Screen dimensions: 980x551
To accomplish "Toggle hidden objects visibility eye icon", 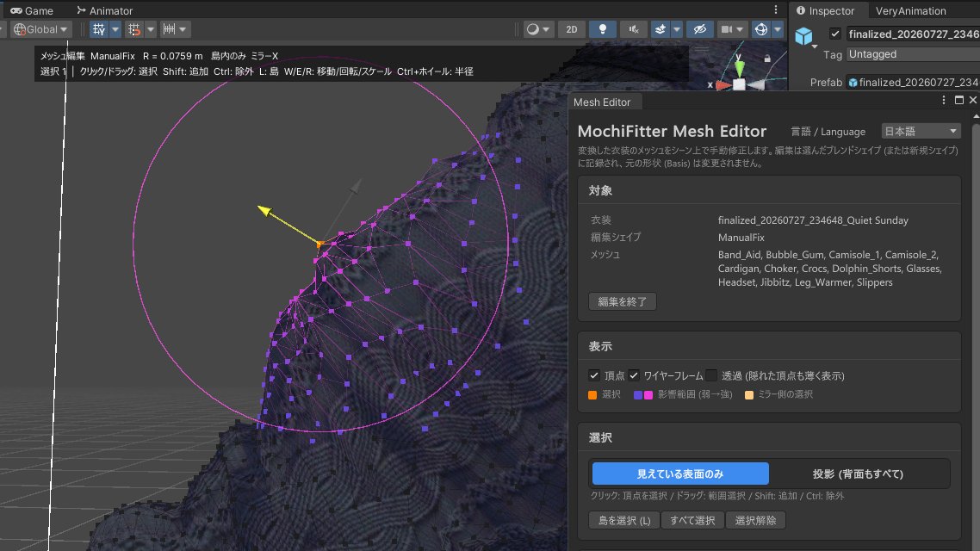I will (x=700, y=29).
